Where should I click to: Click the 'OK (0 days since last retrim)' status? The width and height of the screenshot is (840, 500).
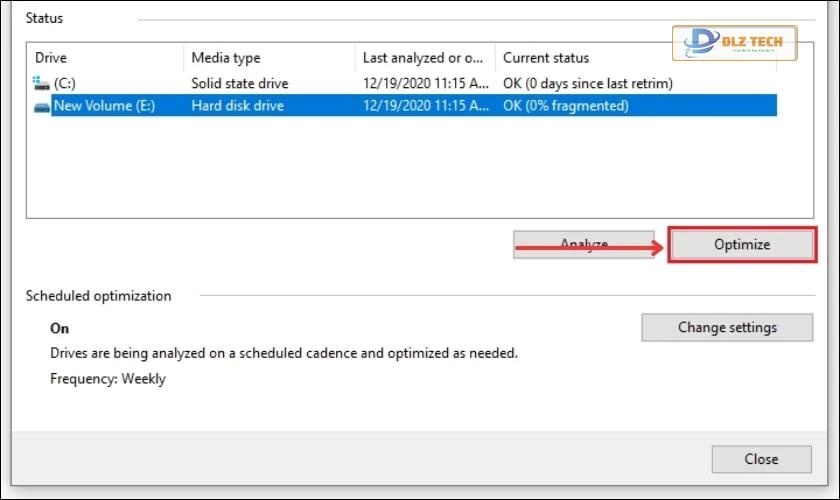pyautogui.click(x=588, y=83)
